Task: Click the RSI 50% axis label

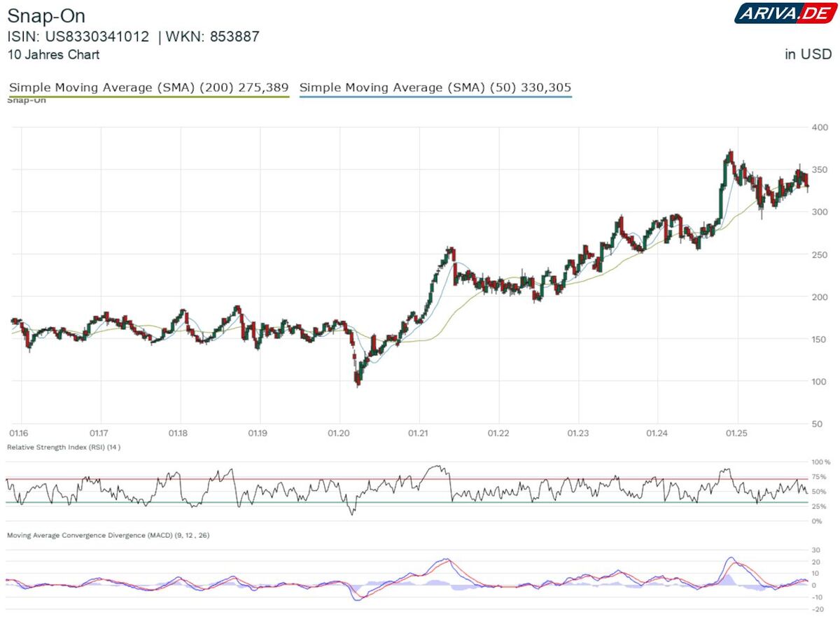Action: point(820,492)
